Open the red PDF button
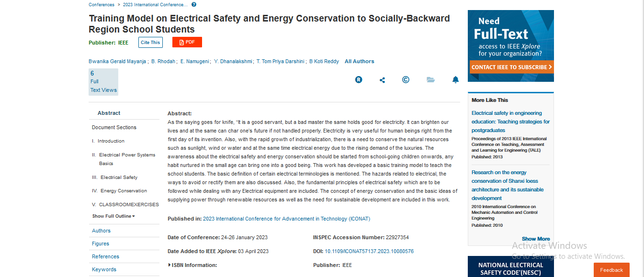Viewport: 644px width, 277px height. 187,42
